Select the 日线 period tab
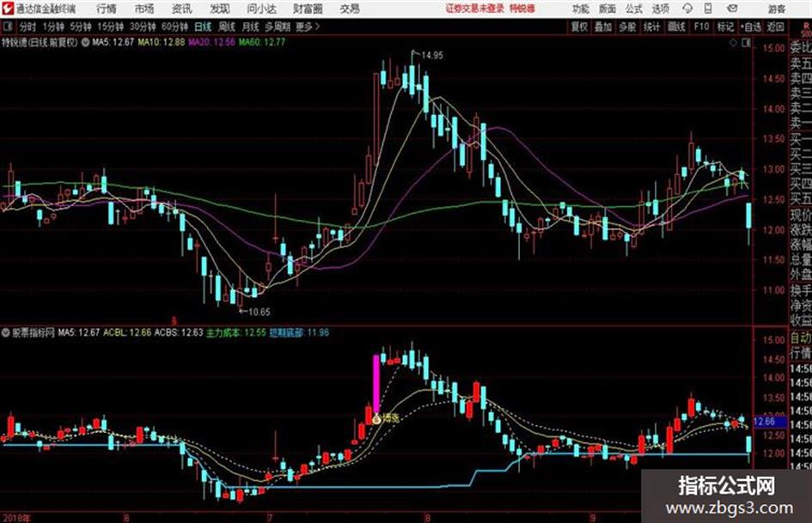 point(203,27)
